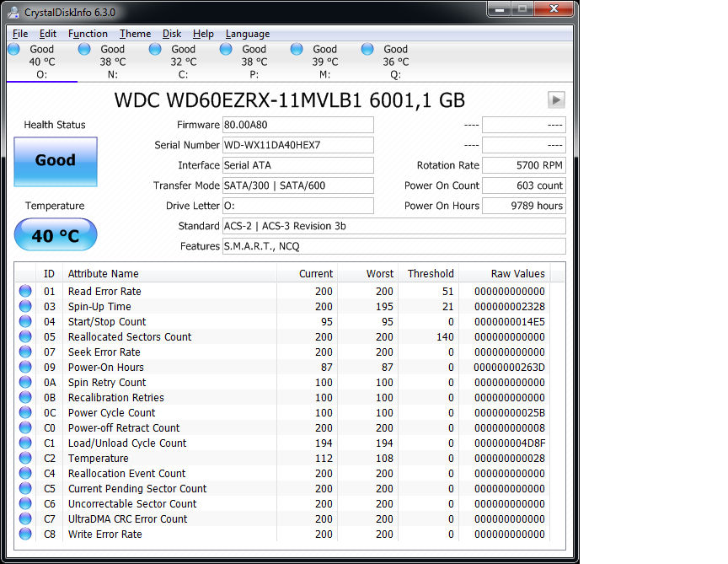Click the blue orb for drive C:
This screenshot has width=728, height=564.
(155, 50)
